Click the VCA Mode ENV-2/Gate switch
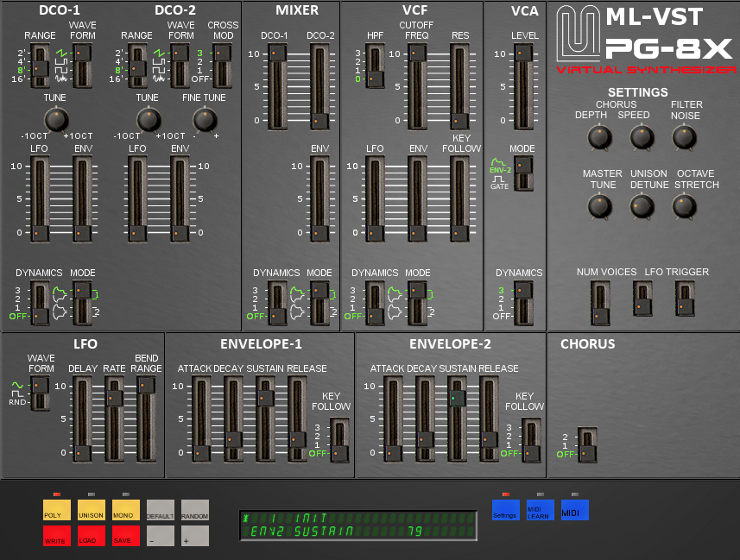Screen dimensions: 740x560 pyautogui.click(x=522, y=173)
